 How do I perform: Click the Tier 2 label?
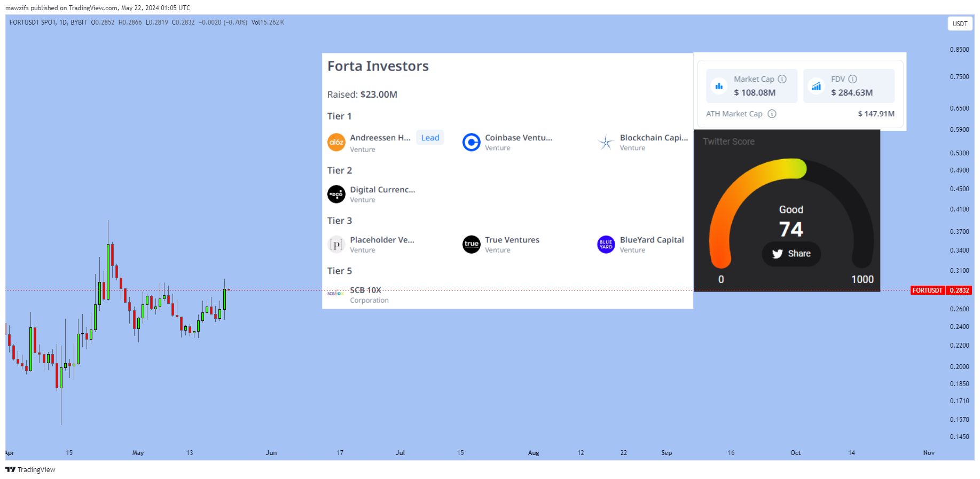coord(340,170)
